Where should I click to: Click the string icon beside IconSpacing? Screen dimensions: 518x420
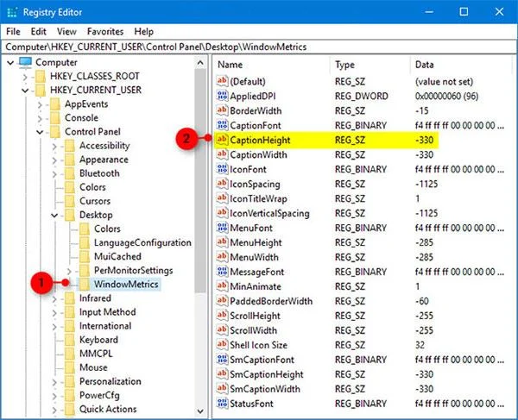pos(222,184)
